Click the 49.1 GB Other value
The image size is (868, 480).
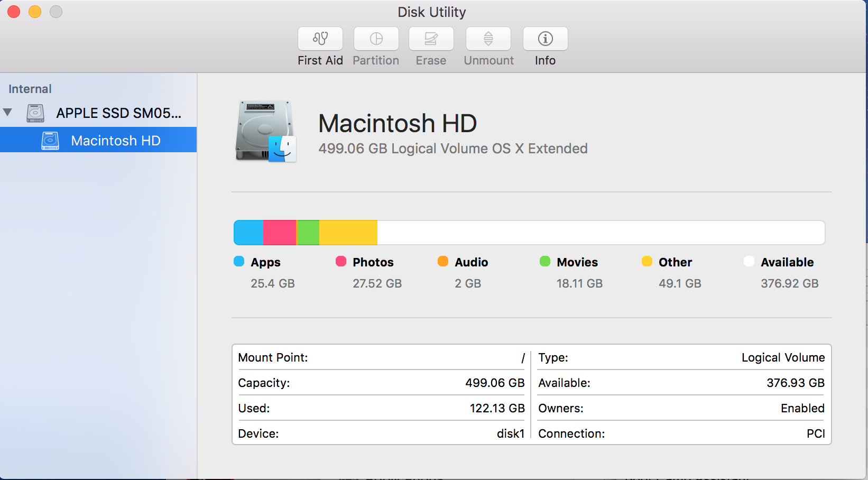[680, 283]
